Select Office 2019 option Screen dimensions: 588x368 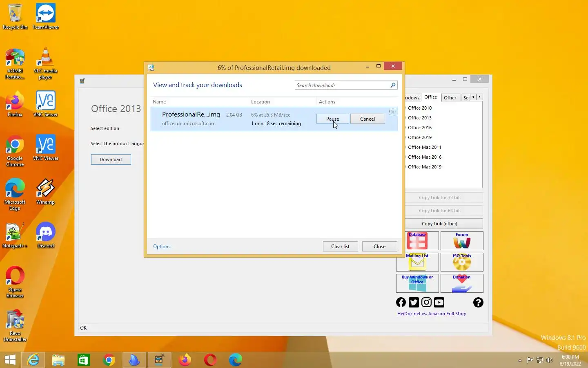[420, 137]
